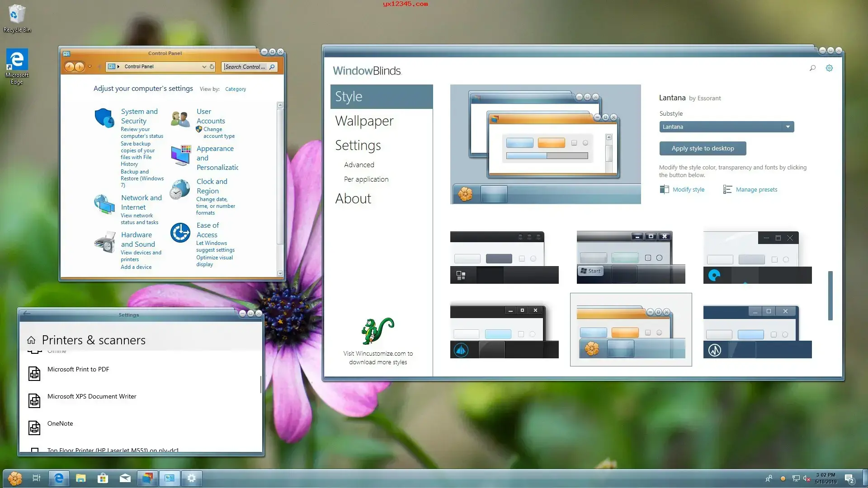
Task: Open Clock and Region globe-clock icon
Action: [x=180, y=189]
